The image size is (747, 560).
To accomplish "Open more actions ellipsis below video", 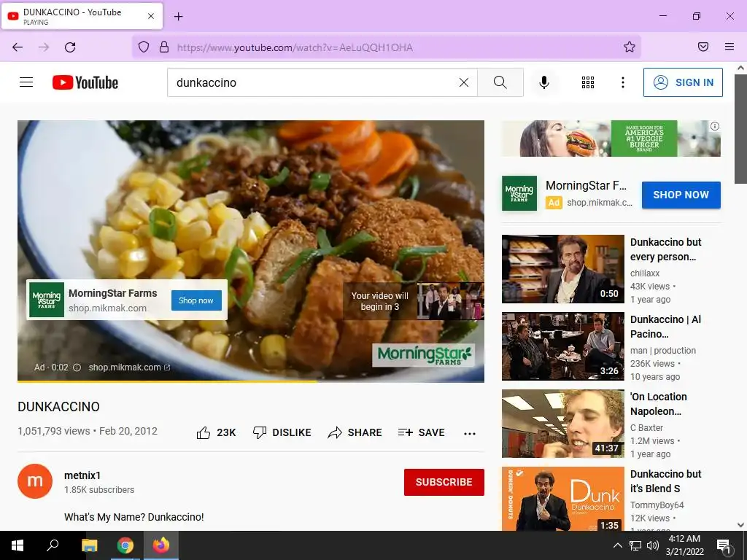I will [470, 433].
